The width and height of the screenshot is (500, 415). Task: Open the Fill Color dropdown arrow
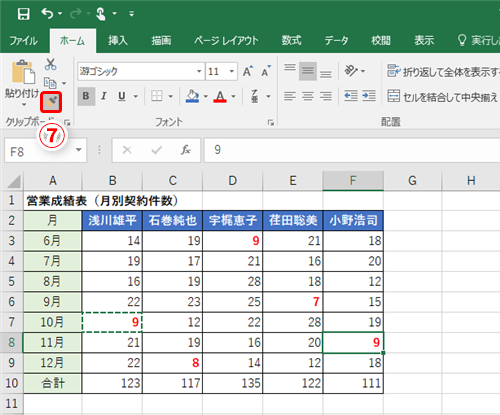click(205, 97)
